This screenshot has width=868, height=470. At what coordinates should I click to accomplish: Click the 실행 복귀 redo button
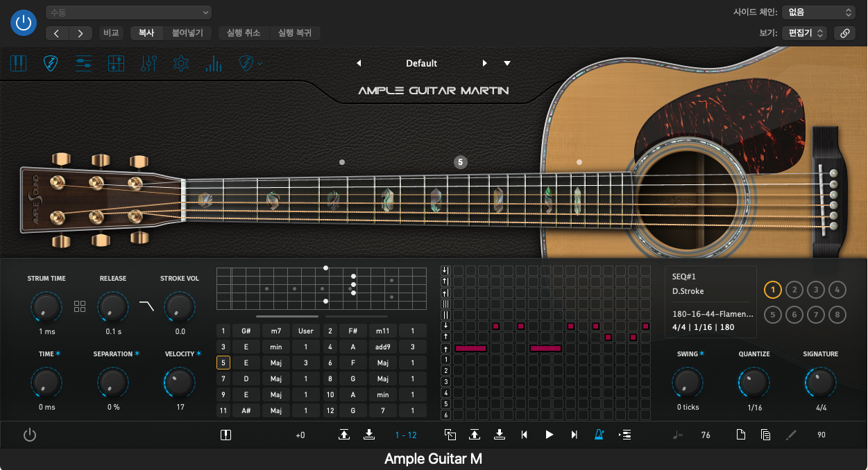click(295, 33)
